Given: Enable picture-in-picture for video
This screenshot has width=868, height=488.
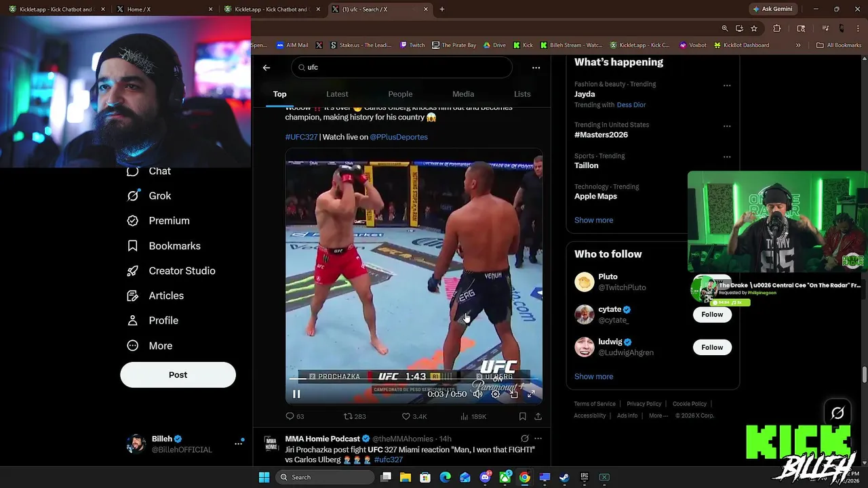Looking at the screenshot, I should tap(513, 394).
